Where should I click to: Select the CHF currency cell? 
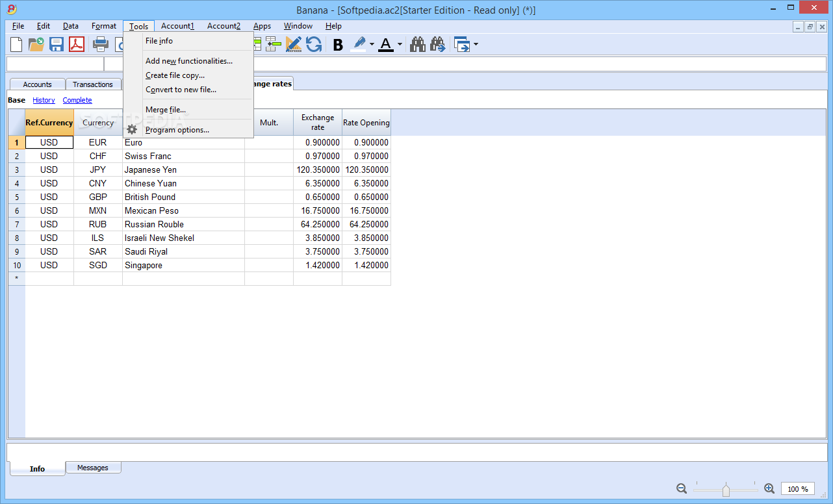click(98, 156)
